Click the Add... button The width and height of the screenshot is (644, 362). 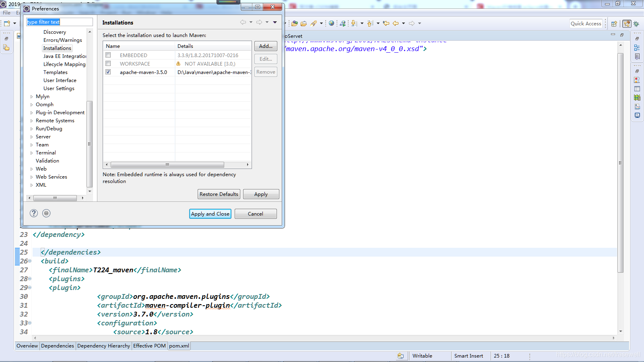click(x=266, y=46)
